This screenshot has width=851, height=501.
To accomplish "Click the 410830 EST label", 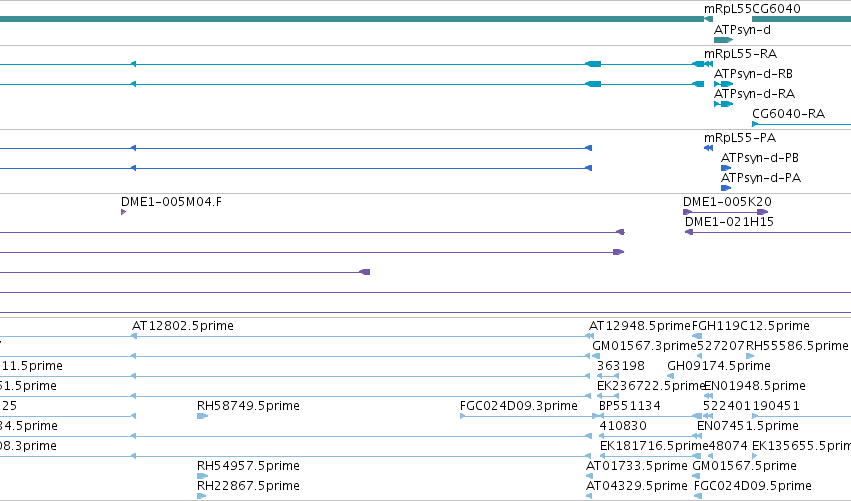I will pos(623,426).
